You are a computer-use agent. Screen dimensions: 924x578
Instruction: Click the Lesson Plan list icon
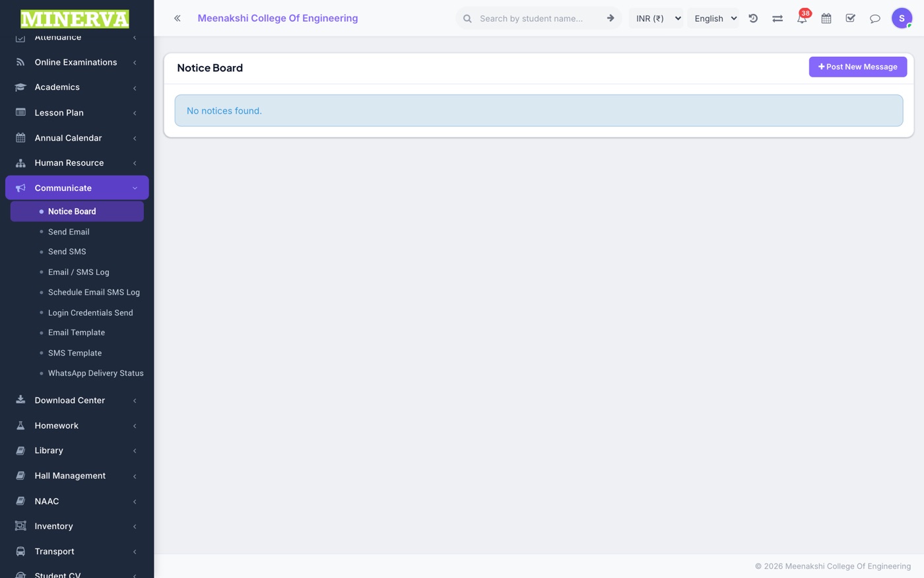20,112
